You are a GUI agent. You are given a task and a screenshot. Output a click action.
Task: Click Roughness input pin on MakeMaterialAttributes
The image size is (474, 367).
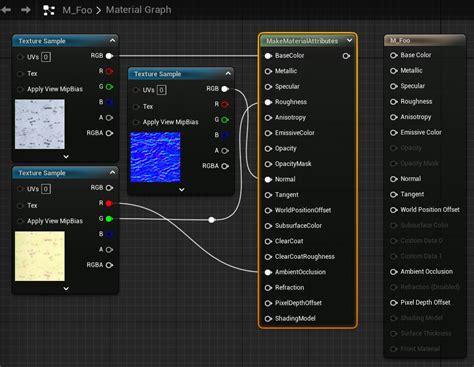click(x=268, y=102)
